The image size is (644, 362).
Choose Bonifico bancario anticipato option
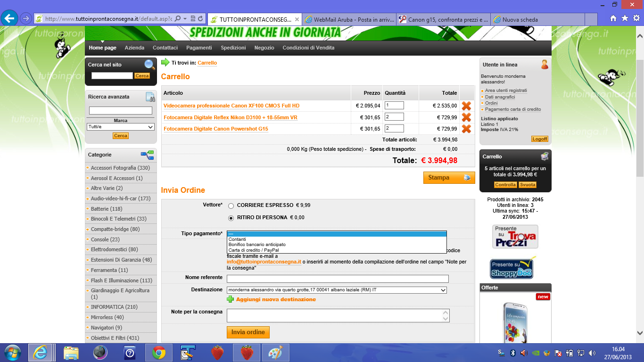pyautogui.click(x=337, y=245)
